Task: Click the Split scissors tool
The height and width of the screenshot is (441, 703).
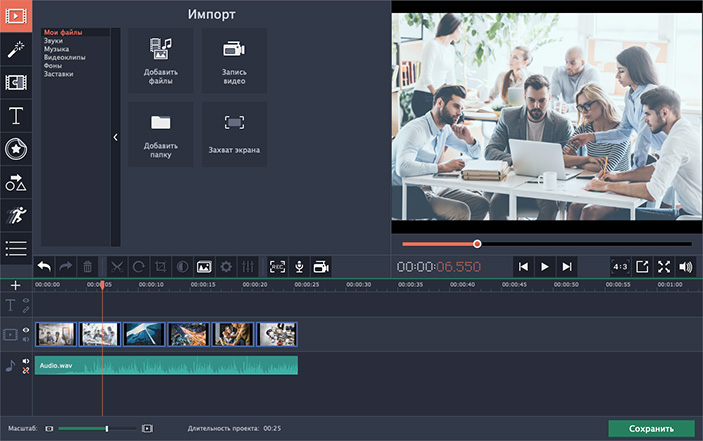Action: (116, 267)
